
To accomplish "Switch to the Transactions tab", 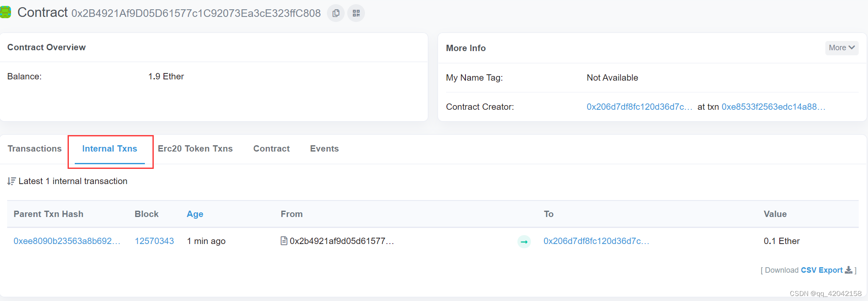I will 35,149.
